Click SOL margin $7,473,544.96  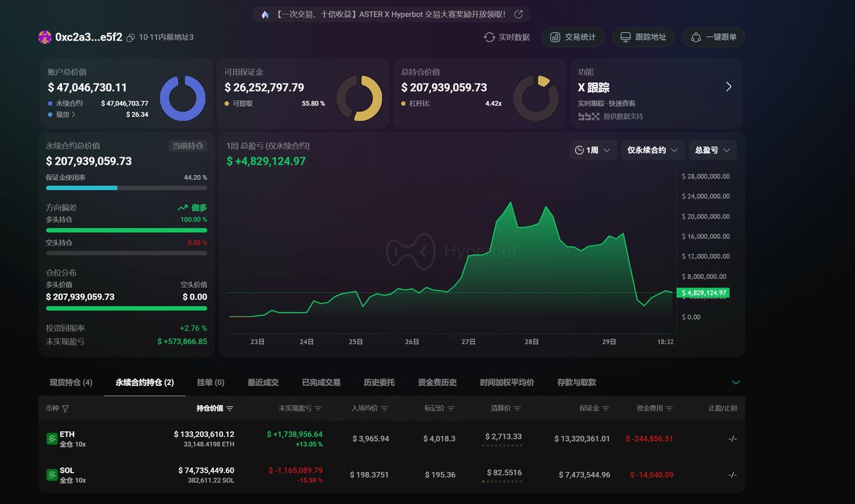click(x=584, y=475)
